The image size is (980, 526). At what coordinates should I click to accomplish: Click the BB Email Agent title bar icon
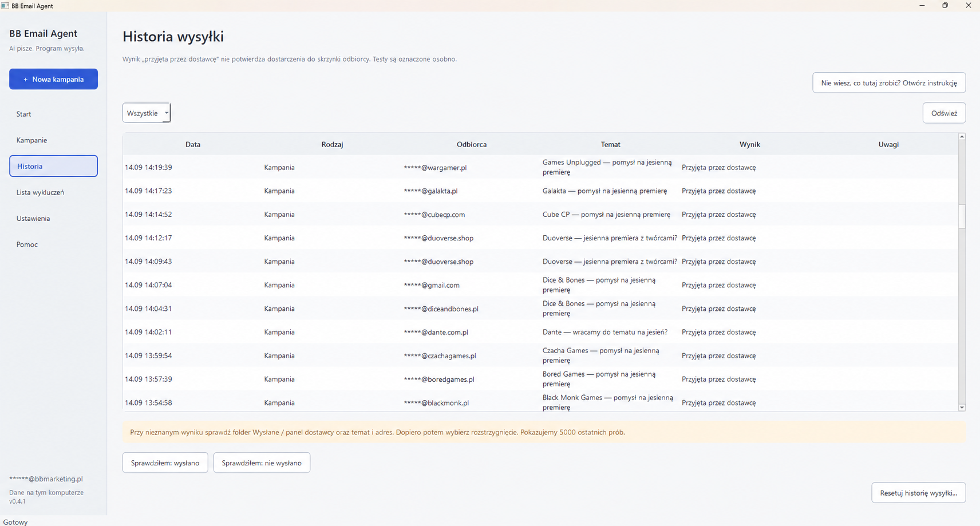point(5,6)
